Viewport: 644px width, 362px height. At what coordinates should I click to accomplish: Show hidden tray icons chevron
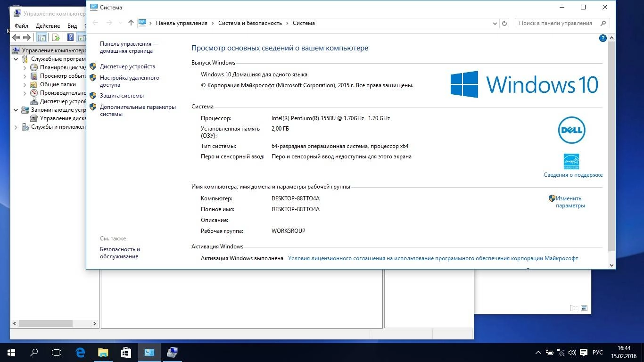tap(538, 353)
